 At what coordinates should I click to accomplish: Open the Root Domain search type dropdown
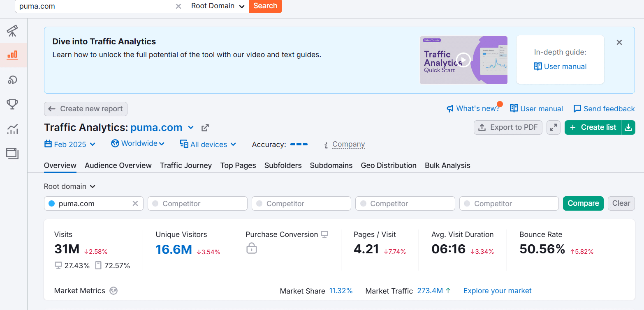tap(218, 6)
